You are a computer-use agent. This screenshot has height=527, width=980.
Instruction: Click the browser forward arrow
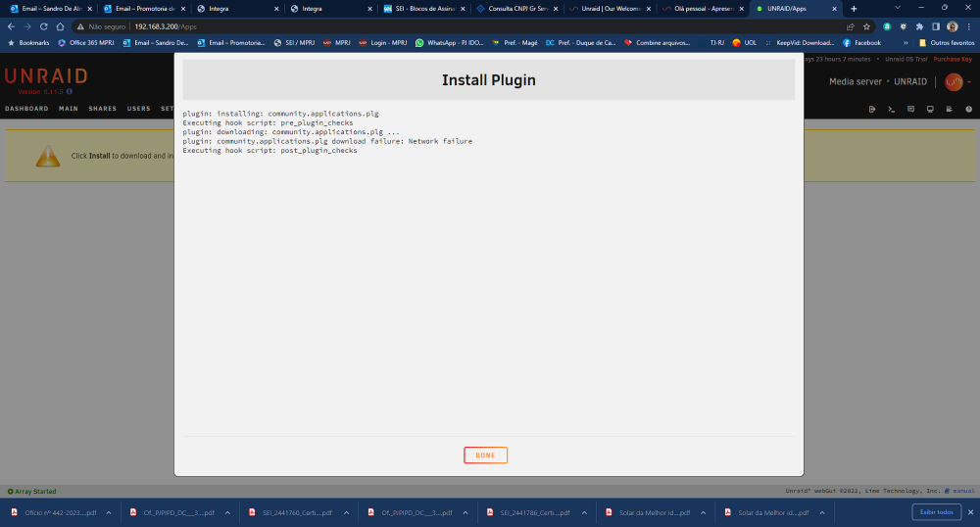[27, 26]
